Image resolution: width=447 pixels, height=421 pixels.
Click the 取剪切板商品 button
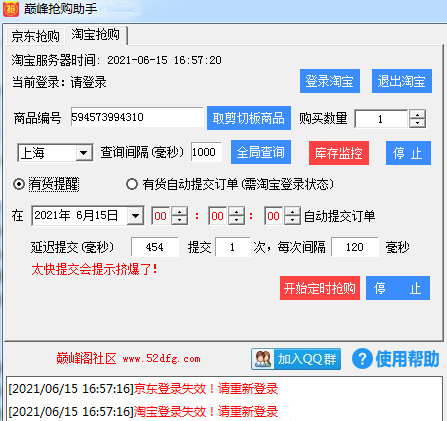[x=249, y=118]
